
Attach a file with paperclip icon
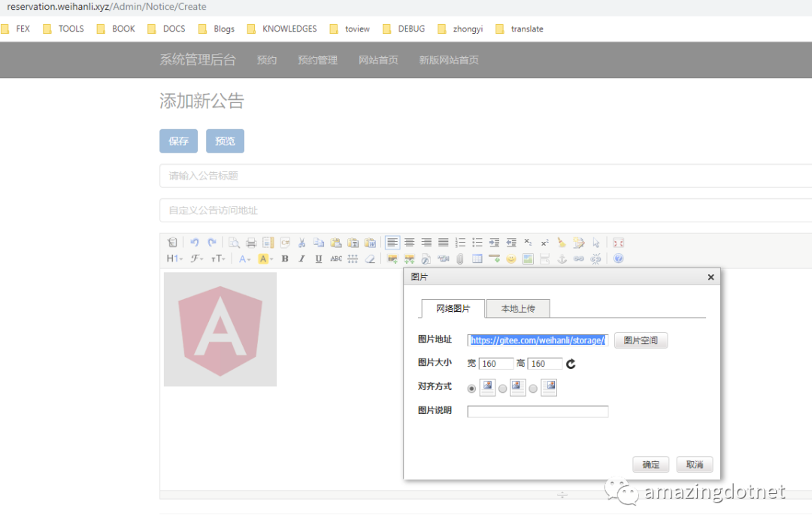pyautogui.click(x=460, y=258)
